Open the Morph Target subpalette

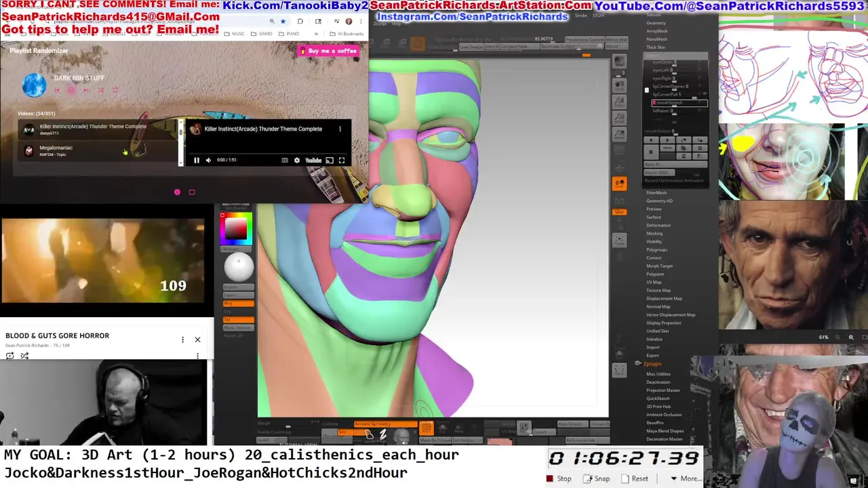tap(659, 266)
